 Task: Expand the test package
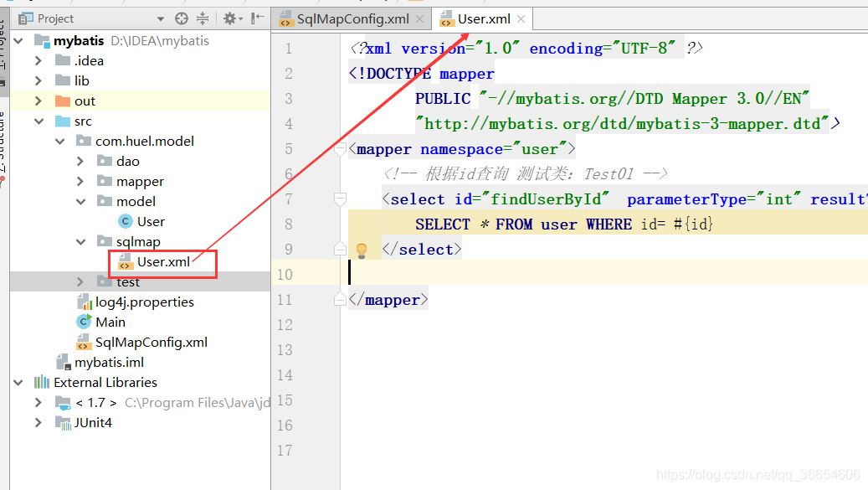[x=80, y=281]
